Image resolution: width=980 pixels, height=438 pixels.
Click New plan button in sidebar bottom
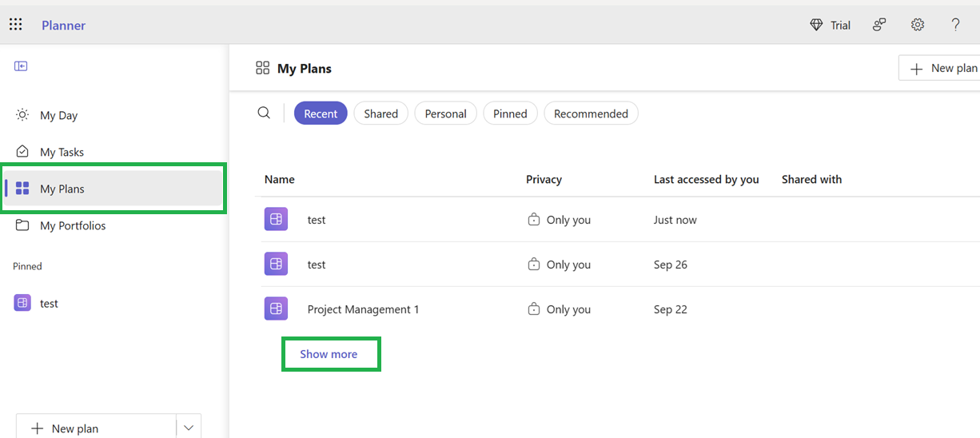[x=96, y=428]
